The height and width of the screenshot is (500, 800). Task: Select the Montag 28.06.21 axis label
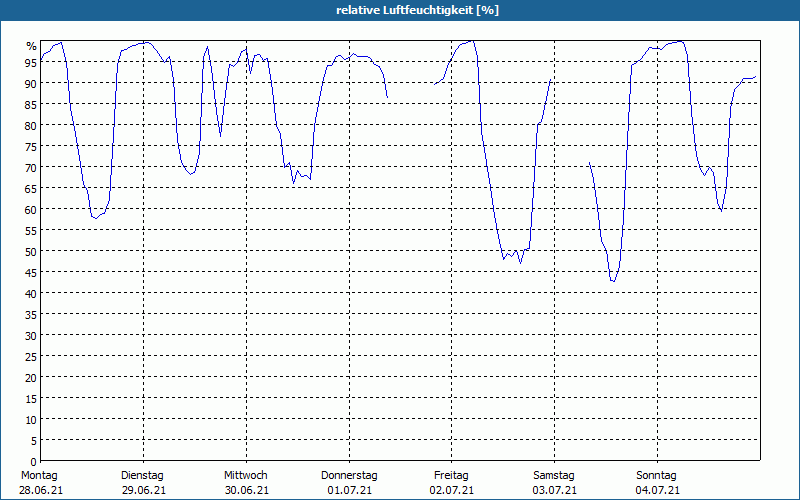point(41,483)
